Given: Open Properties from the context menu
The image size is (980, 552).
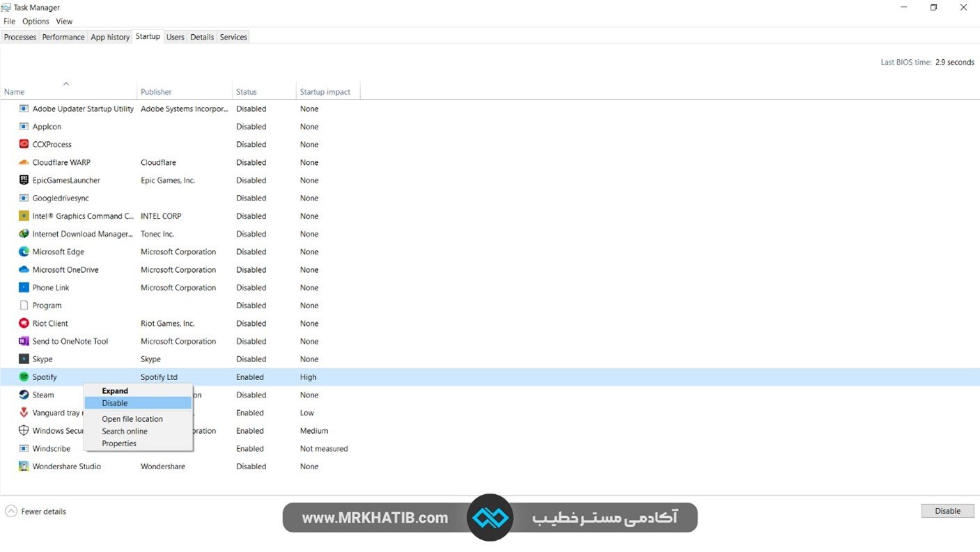Looking at the screenshot, I should coord(138,443).
